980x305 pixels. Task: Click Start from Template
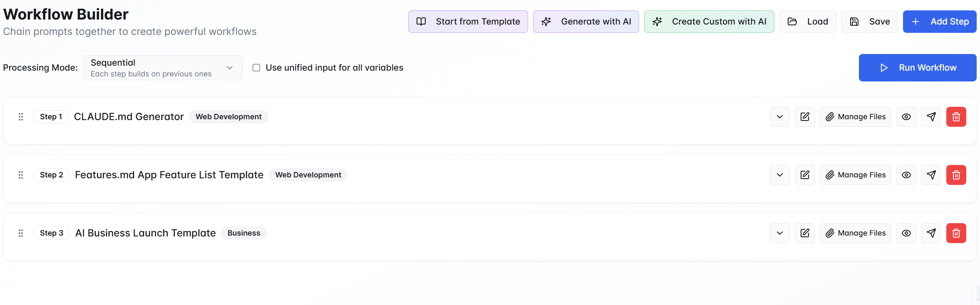(x=468, y=22)
